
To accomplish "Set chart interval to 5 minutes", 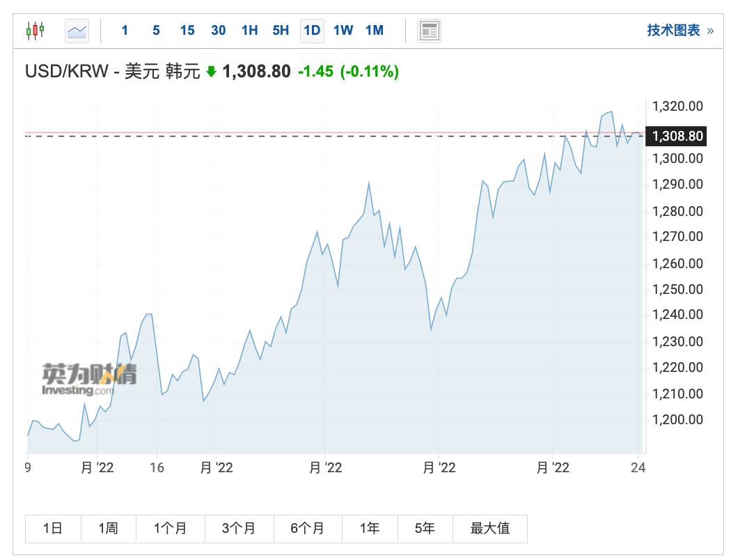I will [x=156, y=31].
